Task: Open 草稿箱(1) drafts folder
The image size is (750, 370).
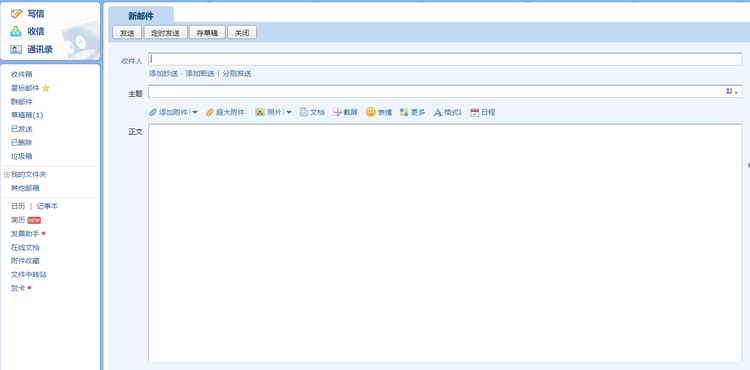Action: pyautogui.click(x=27, y=115)
